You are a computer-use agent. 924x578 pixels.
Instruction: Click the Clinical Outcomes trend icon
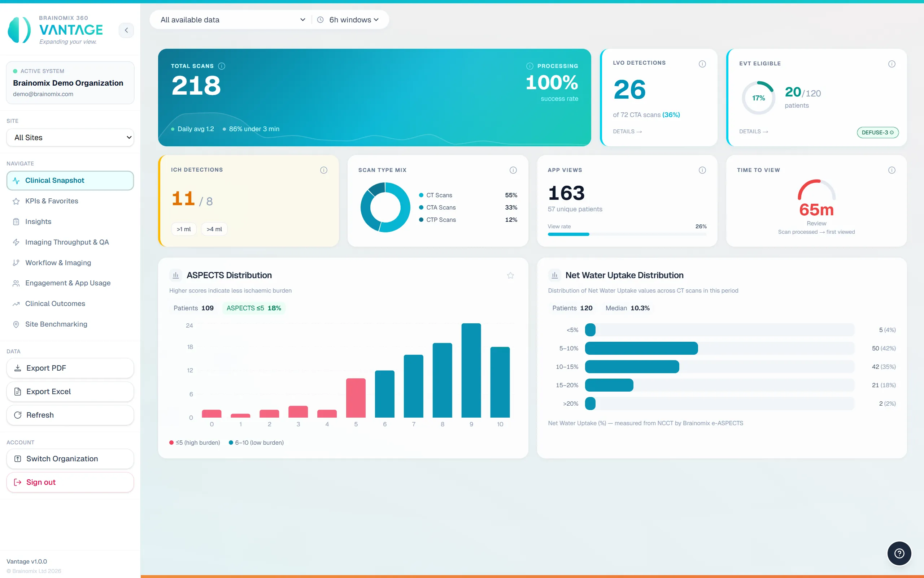16,303
